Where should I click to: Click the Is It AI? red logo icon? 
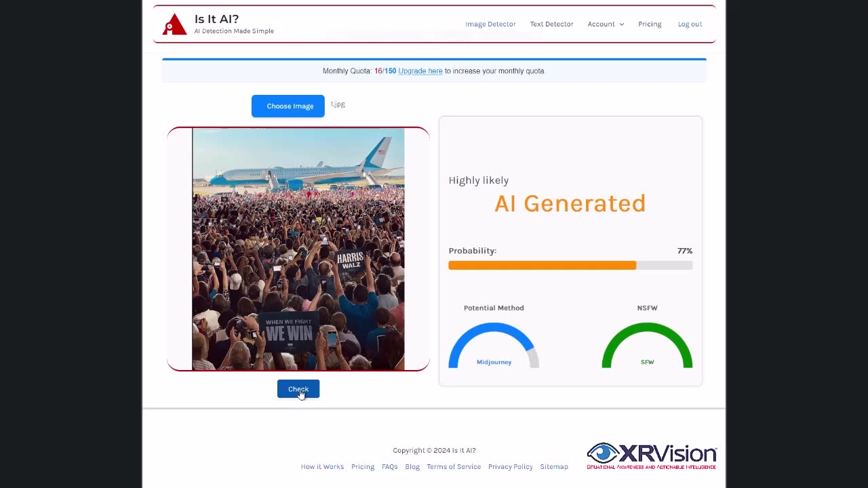174,24
